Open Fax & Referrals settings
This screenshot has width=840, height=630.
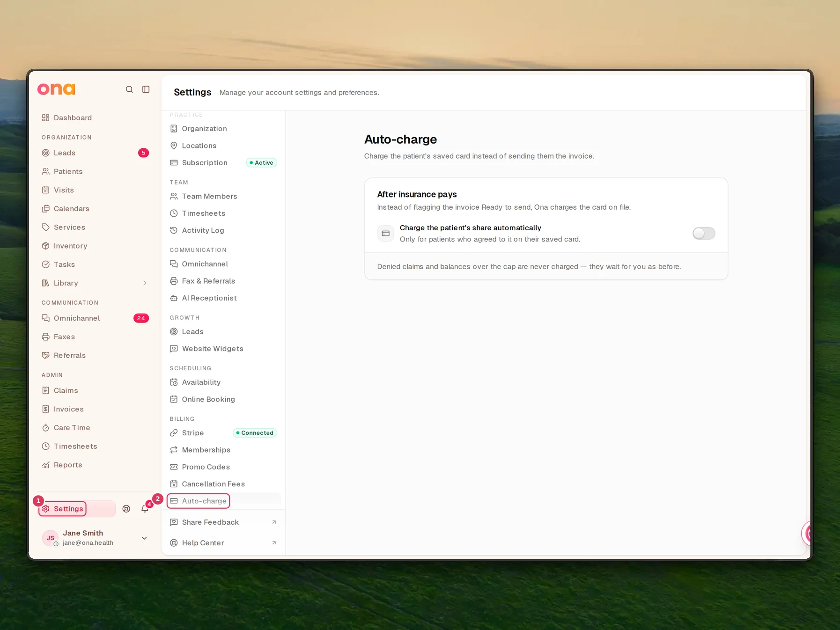(x=223, y=281)
